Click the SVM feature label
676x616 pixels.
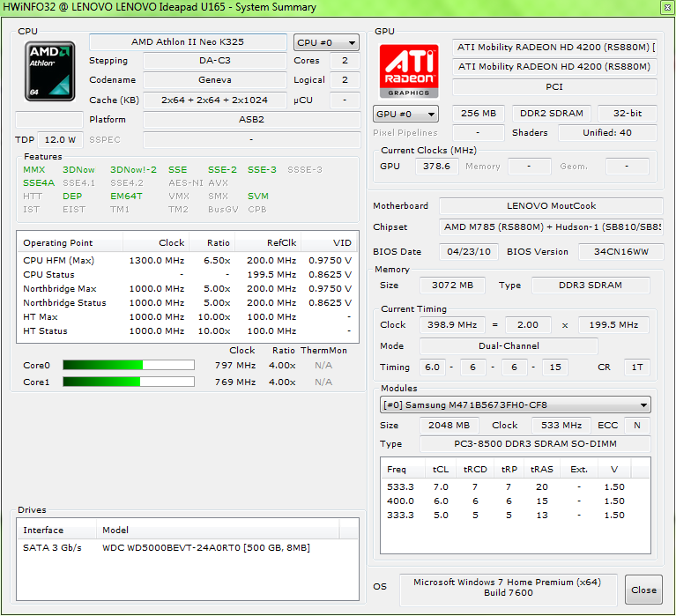258,197
